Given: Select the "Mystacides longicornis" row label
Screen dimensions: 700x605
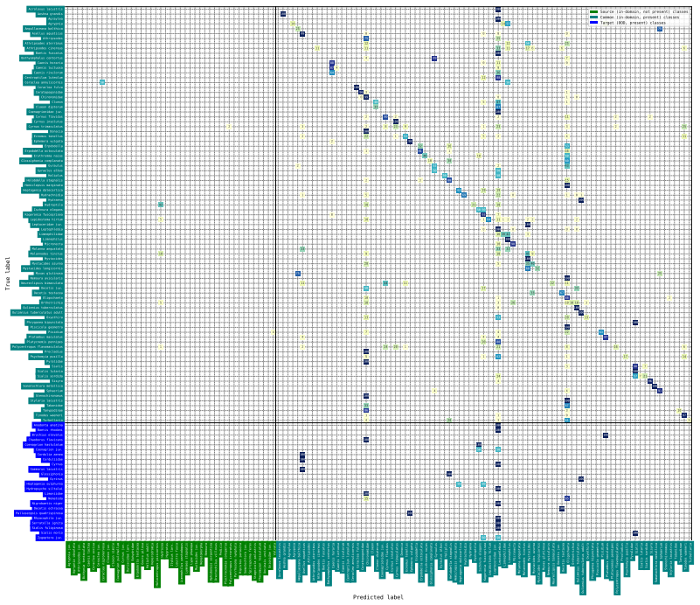Looking at the screenshot, I should point(43,268).
